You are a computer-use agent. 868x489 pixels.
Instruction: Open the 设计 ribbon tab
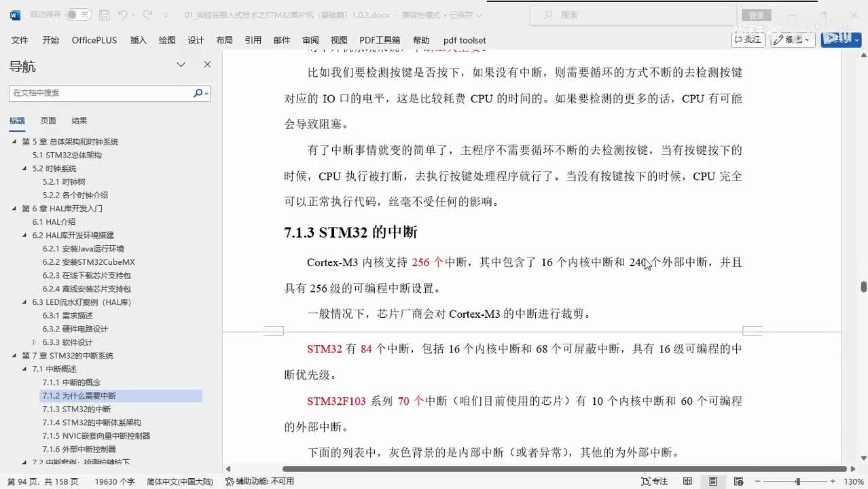(196, 40)
